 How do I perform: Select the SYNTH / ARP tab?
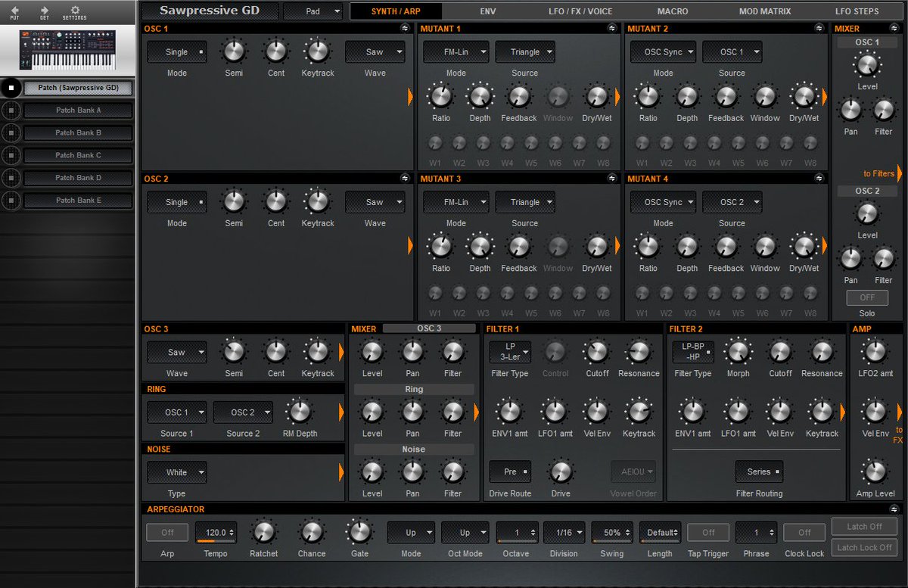tap(396, 11)
